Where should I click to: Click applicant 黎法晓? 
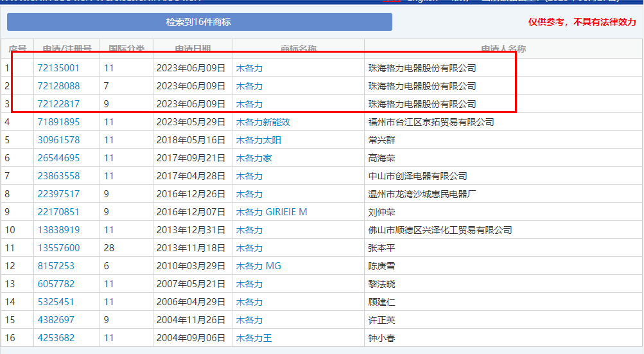coord(382,284)
